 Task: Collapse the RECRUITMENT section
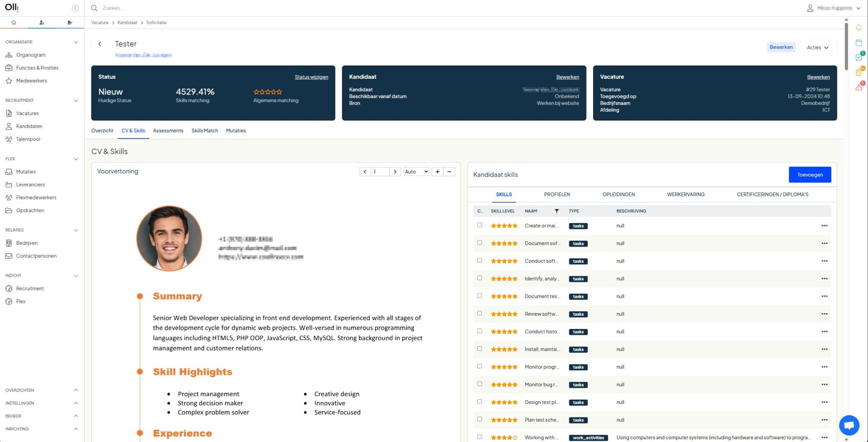click(76, 100)
